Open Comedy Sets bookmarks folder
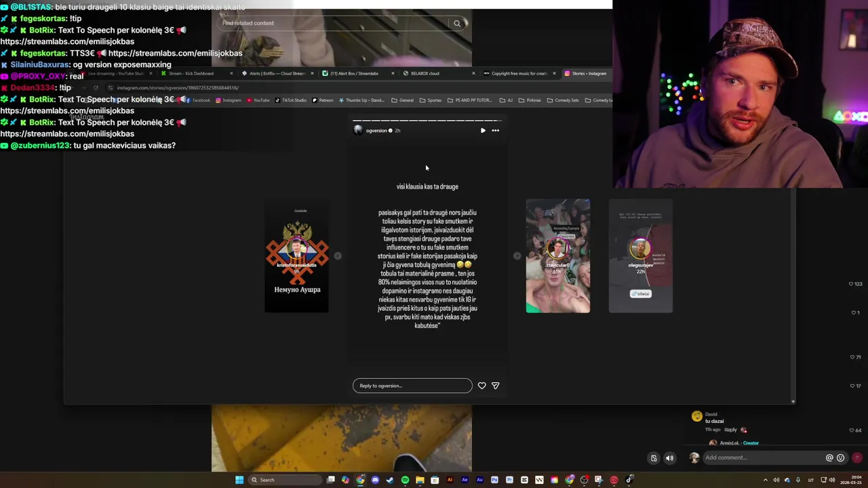Image resolution: width=868 pixels, height=488 pixels. (563, 100)
